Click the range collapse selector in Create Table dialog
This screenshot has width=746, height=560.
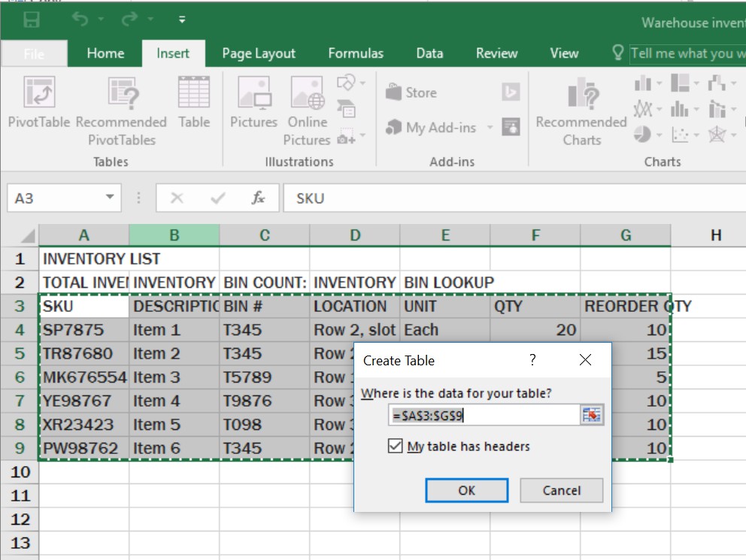(592, 414)
